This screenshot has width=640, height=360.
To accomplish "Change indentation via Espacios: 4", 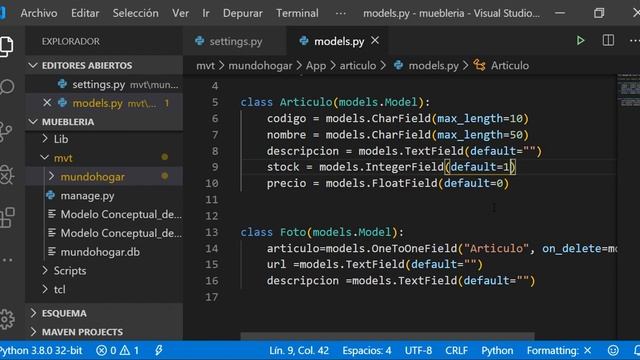I will (367, 351).
